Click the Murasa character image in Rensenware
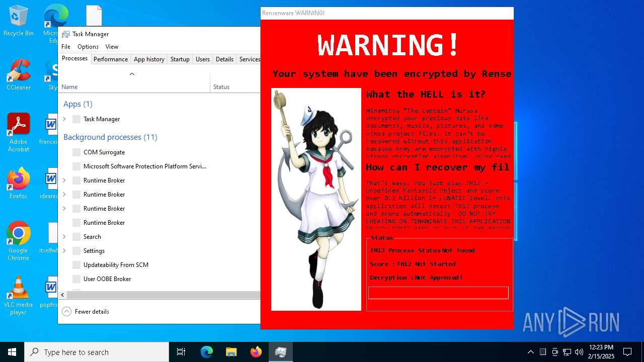Image resolution: width=644 pixels, height=362 pixels. [x=316, y=200]
